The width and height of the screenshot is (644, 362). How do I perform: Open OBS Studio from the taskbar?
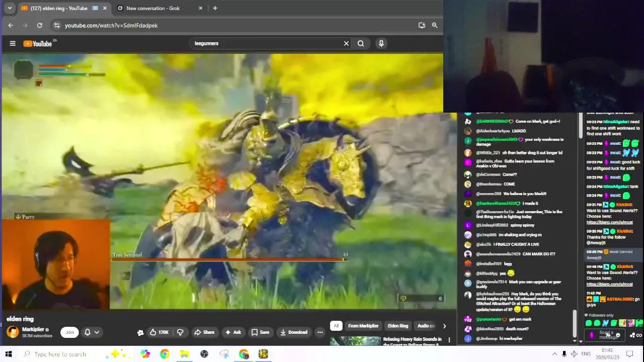pyautogui.click(x=204, y=354)
